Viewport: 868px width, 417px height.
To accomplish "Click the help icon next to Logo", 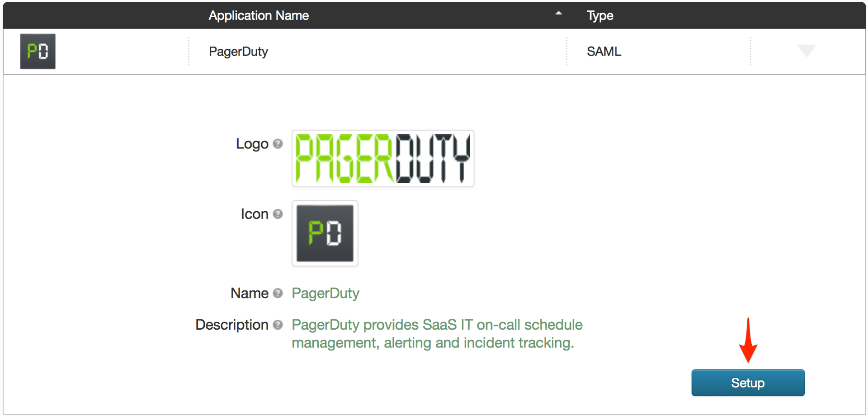I will (x=278, y=144).
